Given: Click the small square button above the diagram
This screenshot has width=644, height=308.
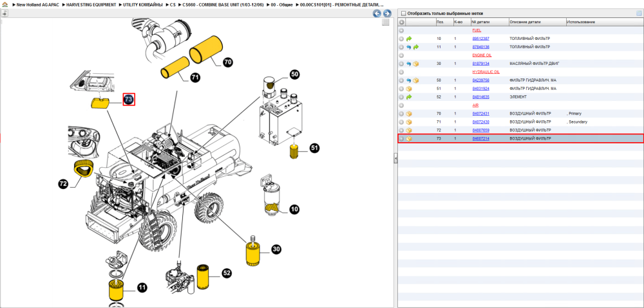Looking at the screenshot, I should [x=385, y=23].
